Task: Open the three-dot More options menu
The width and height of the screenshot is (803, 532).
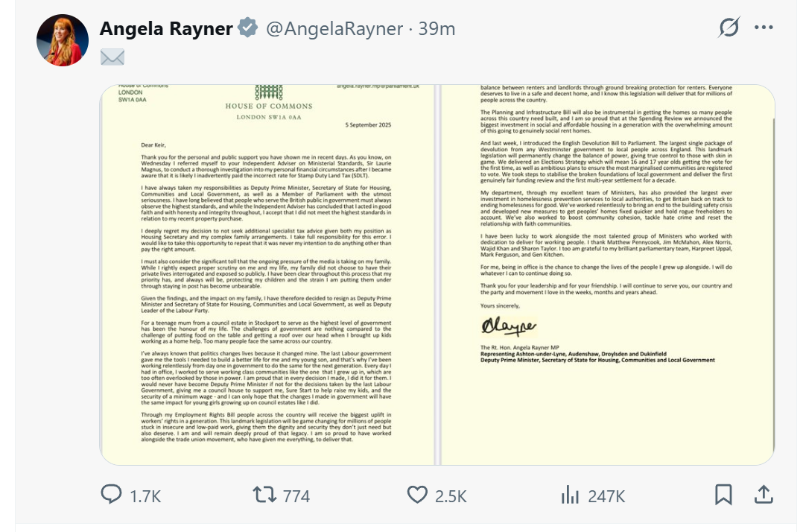Action: click(764, 28)
